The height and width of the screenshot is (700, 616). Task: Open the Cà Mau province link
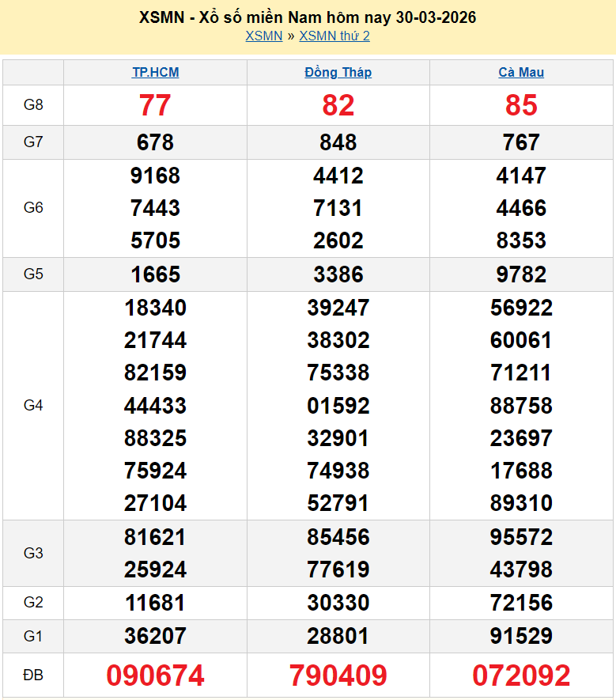(x=521, y=73)
